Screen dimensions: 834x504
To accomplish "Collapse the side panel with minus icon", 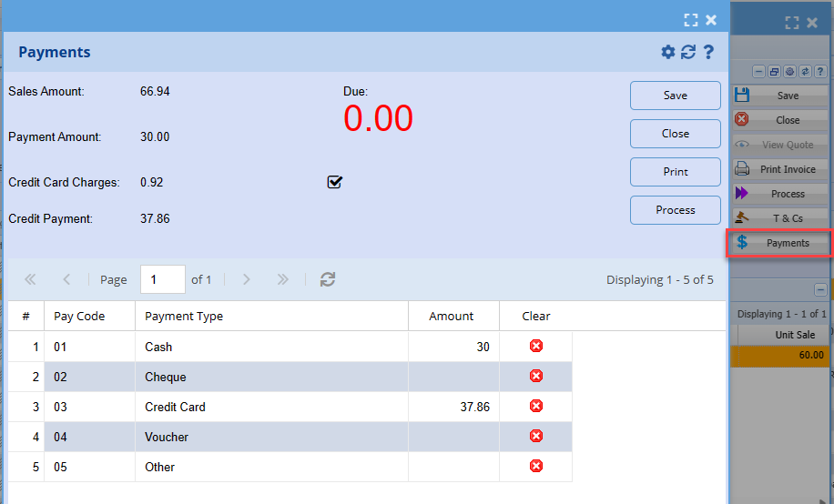I will tap(758, 72).
